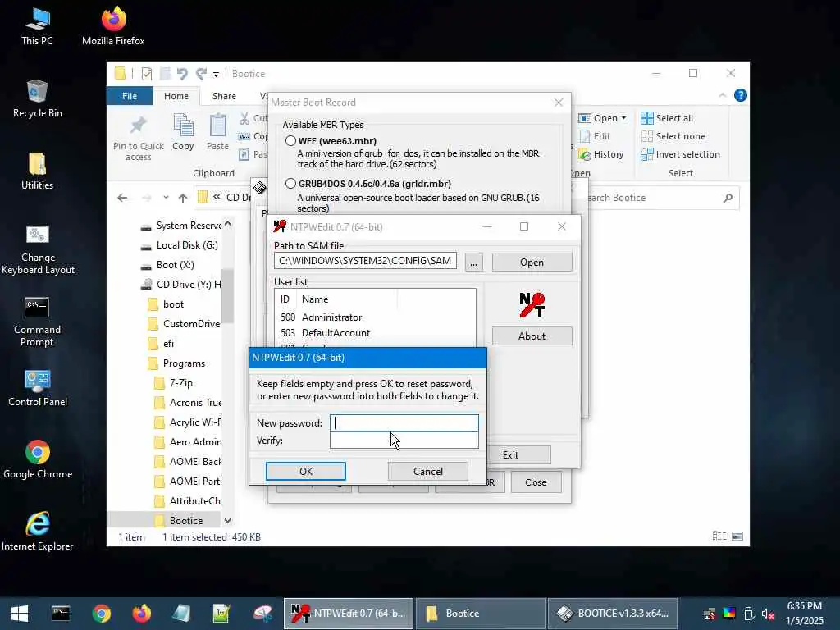Click OK in the password dialog

[306, 472]
